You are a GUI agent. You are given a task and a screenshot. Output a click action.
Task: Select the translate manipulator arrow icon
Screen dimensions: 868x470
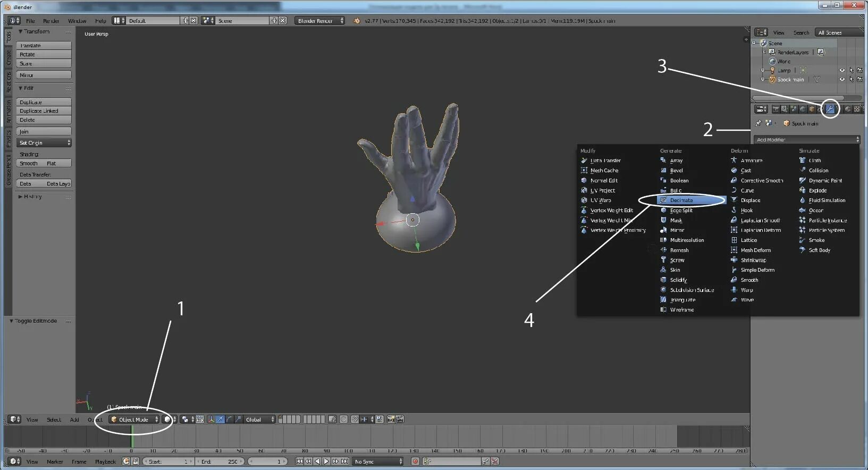tap(220, 419)
